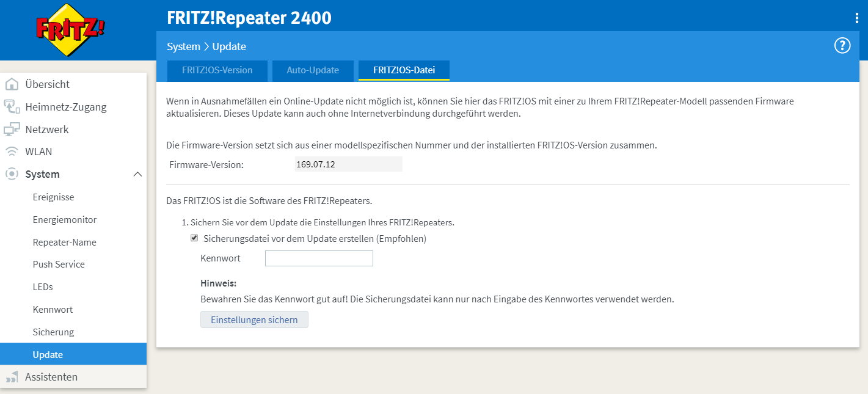Click into the Kennwort password field
868x394 pixels.
(x=319, y=258)
